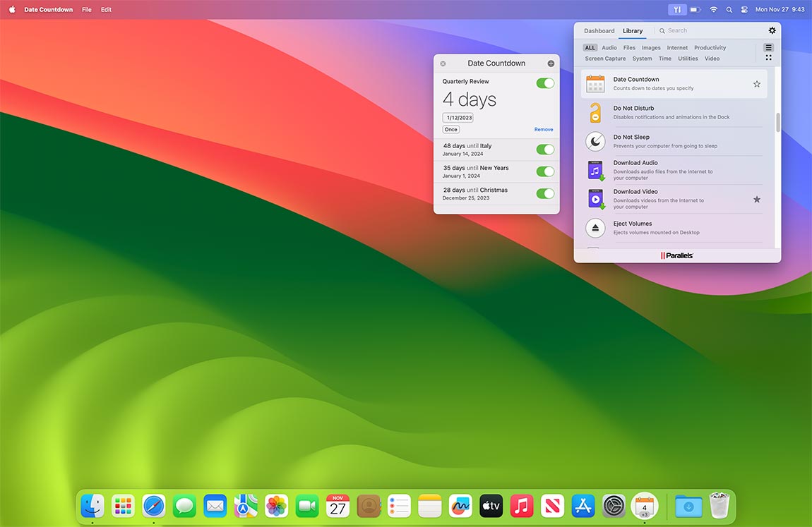Open Parallels Toolbox settings gear
Image resolution: width=812 pixels, height=527 pixels.
(772, 30)
